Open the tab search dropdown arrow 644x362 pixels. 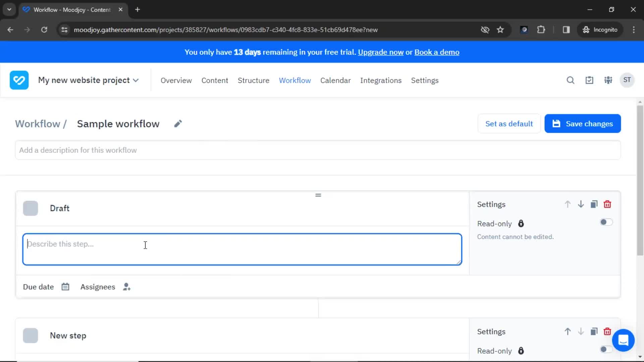coord(9,10)
